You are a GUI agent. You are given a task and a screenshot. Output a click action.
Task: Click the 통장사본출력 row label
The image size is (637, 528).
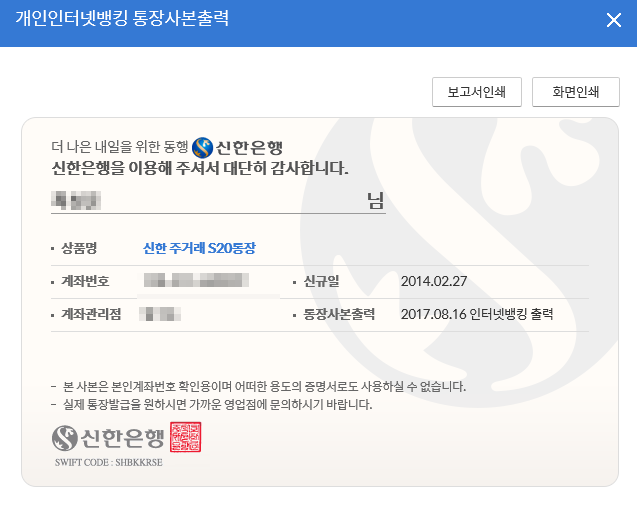point(339,314)
